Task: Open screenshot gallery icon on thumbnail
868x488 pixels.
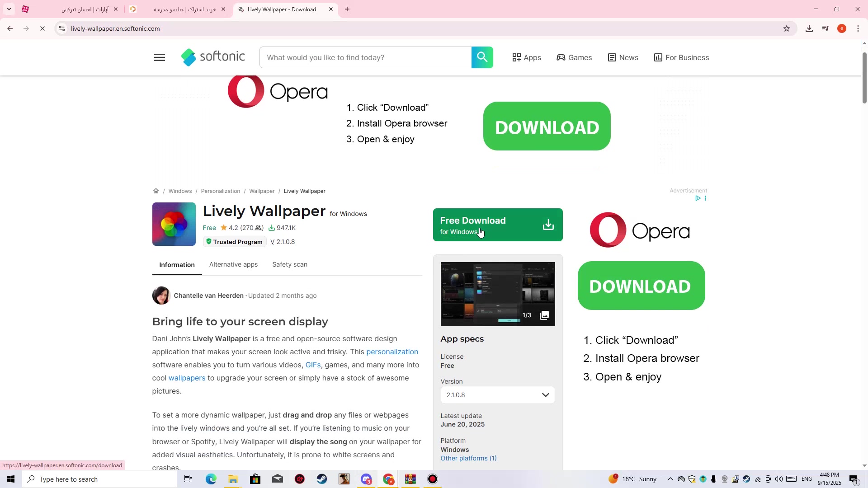Action: click(x=544, y=315)
